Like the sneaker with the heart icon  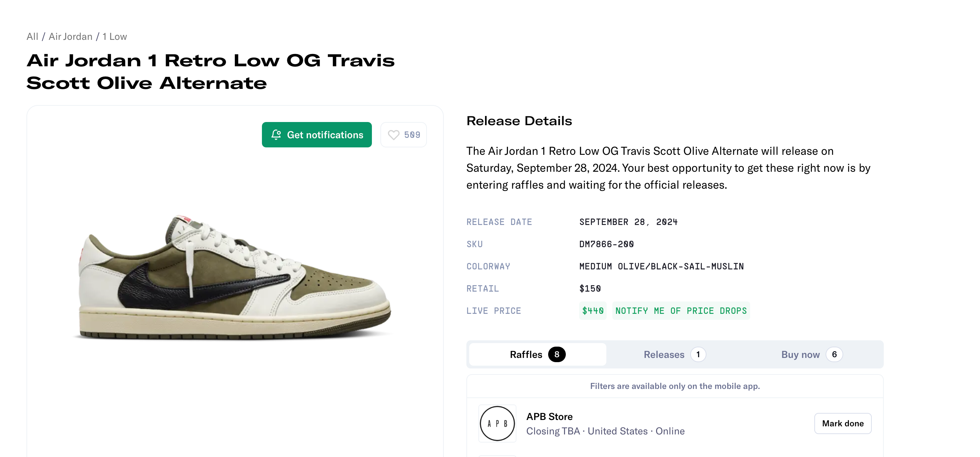point(393,135)
